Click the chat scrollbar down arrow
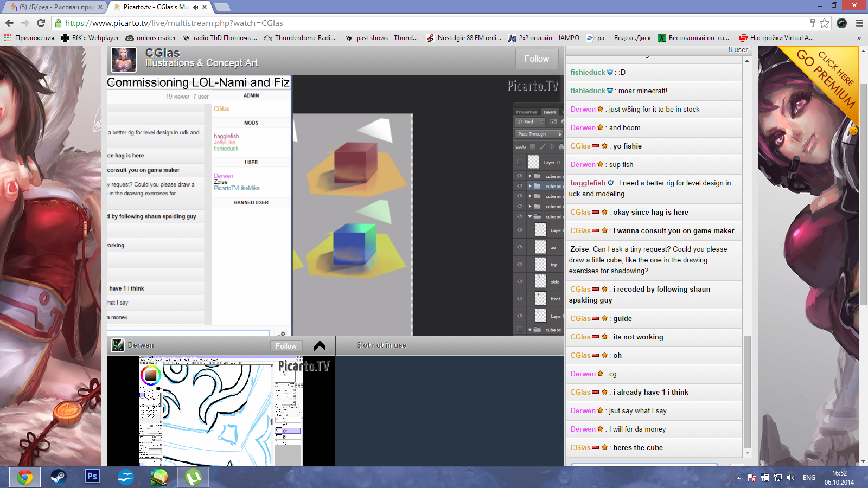Viewport: 868px width, 488px height. tap(747, 452)
